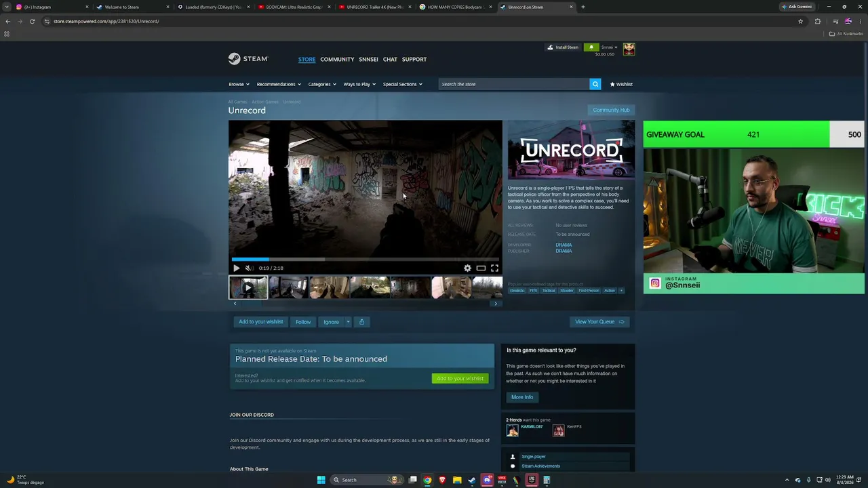
Task: Play the Unrecord trailer video
Action: point(237,268)
